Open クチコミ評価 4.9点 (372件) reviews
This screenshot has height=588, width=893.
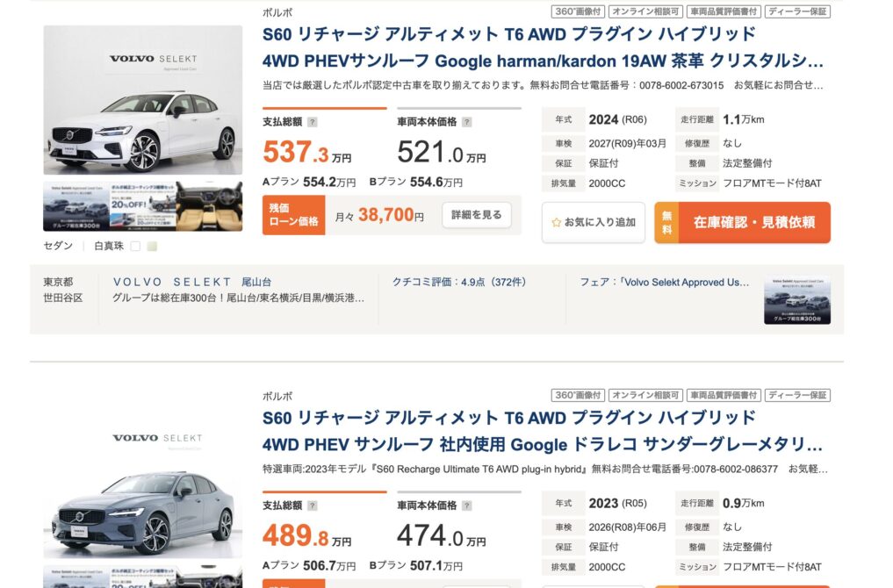[458, 282]
